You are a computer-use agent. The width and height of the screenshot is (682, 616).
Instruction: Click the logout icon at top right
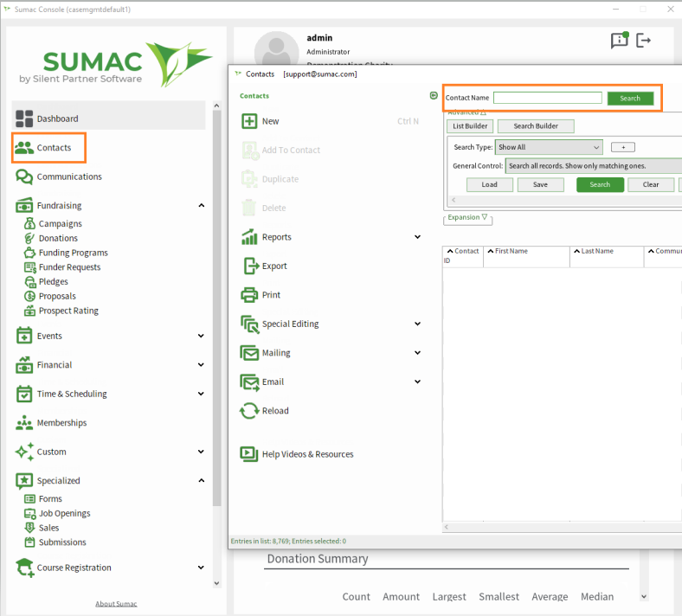(643, 41)
